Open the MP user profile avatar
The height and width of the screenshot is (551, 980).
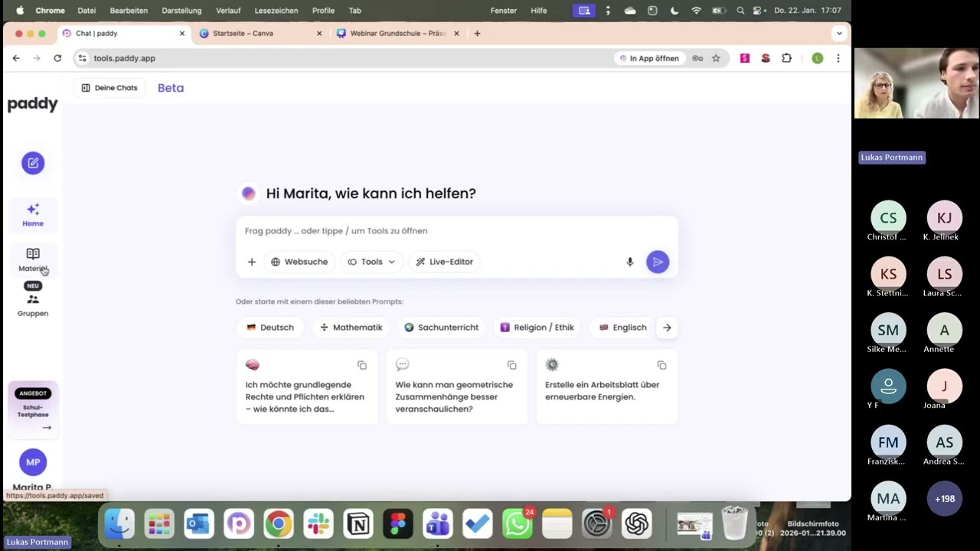pos(33,462)
